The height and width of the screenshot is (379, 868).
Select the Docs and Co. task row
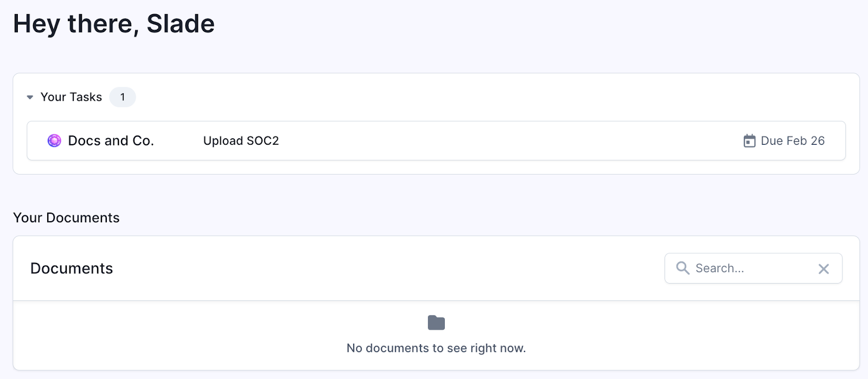(x=436, y=140)
